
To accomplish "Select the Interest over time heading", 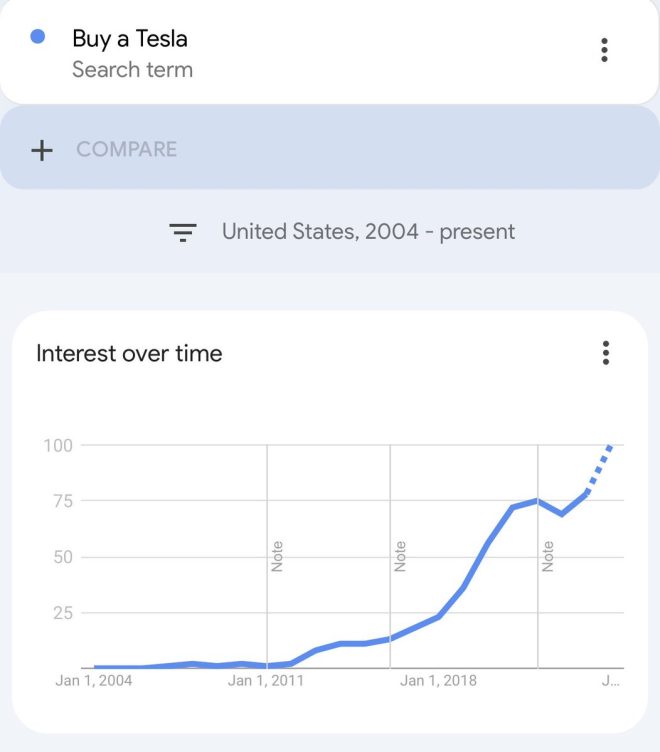I will tap(129, 353).
